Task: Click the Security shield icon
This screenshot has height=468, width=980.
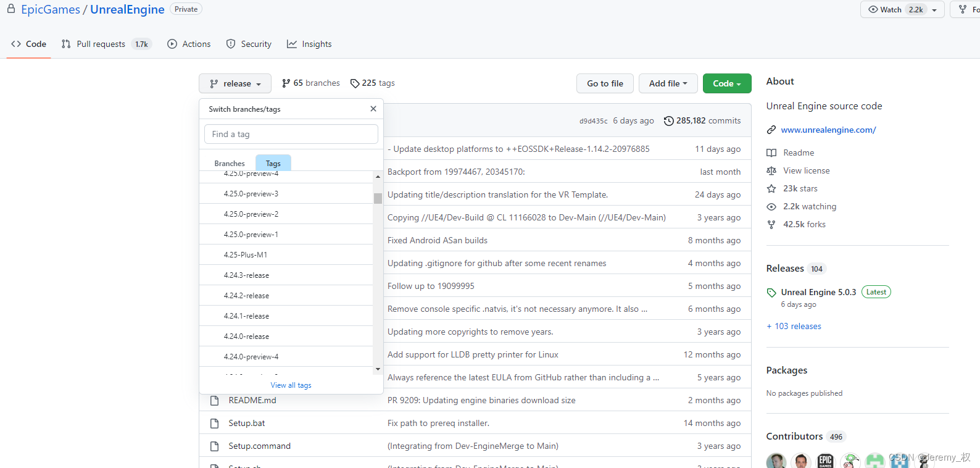Action: coord(231,44)
